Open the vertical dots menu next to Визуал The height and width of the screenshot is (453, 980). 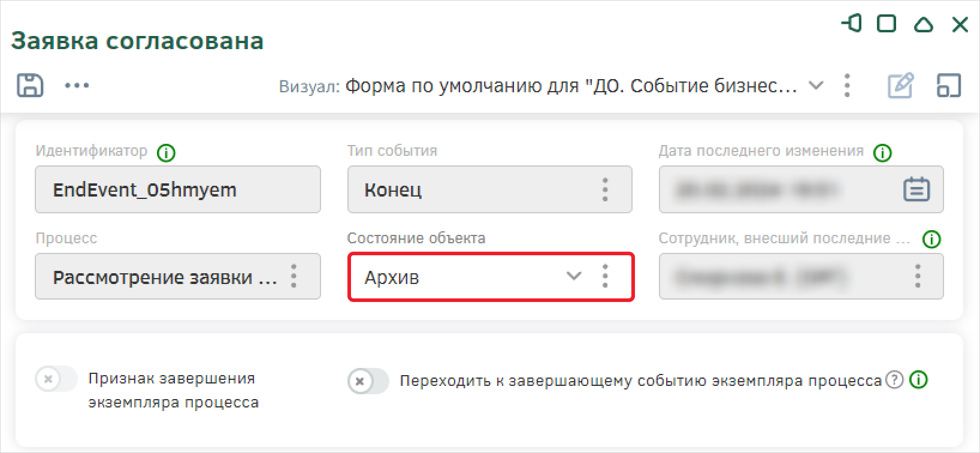pyautogui.click(x=847, y=86)
